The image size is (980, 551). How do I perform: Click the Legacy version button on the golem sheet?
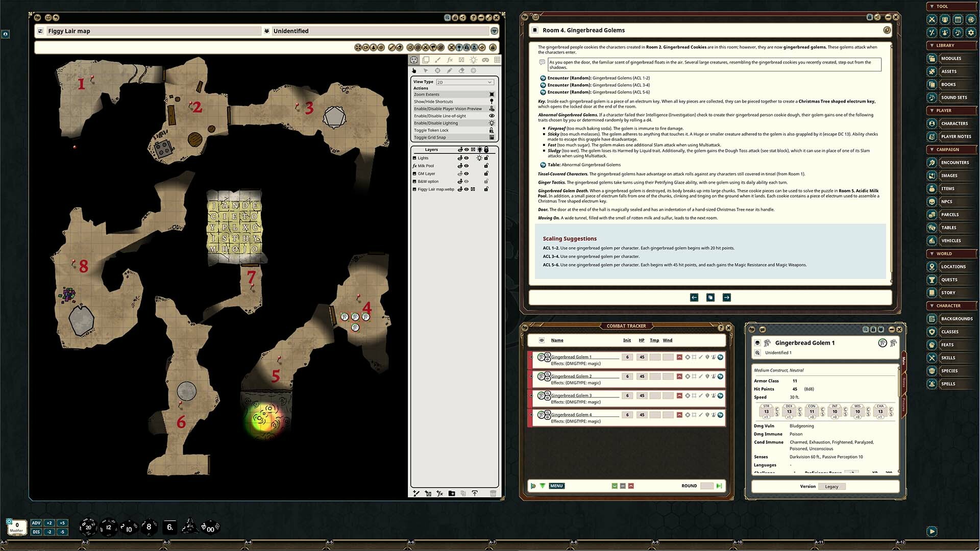(x=832, y=486)
